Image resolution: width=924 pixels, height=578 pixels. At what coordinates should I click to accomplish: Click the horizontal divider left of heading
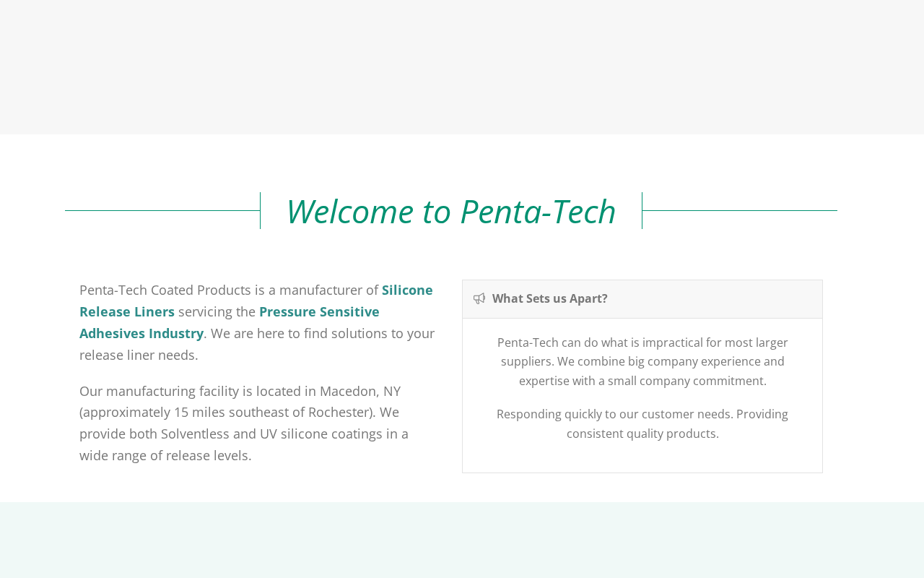coord(162,210)
